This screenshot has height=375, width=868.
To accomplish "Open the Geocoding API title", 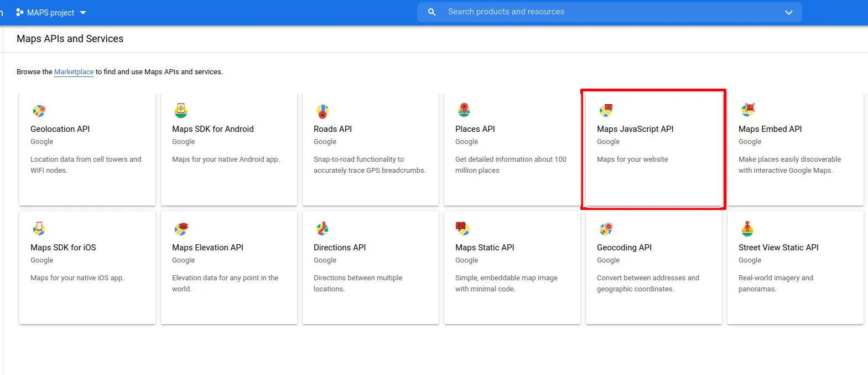I will [624, 248].
